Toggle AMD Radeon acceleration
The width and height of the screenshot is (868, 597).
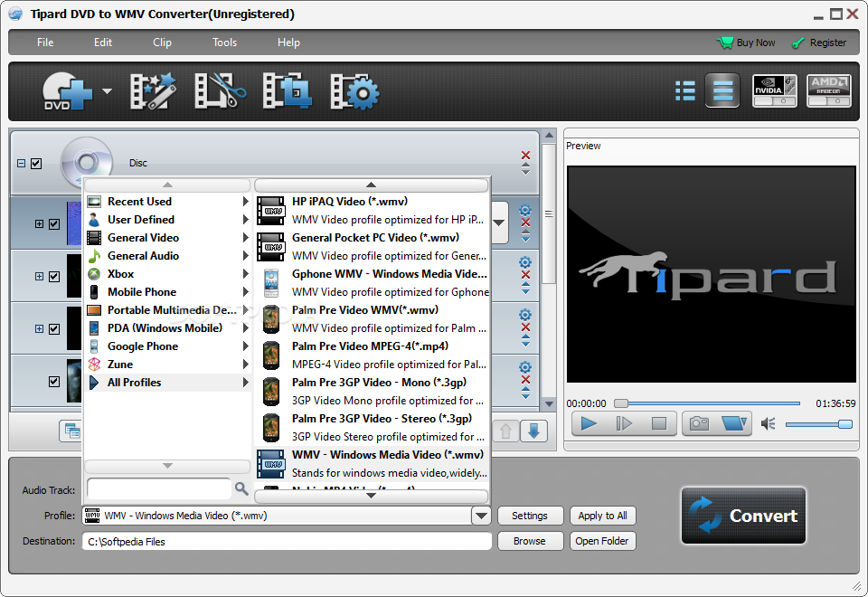coord(829,90)
